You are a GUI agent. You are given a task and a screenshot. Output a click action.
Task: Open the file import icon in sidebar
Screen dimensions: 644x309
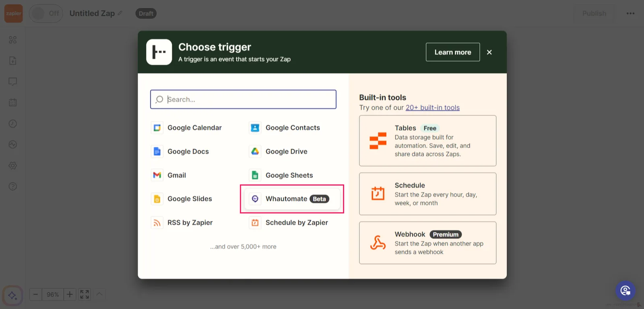point(13,61)
